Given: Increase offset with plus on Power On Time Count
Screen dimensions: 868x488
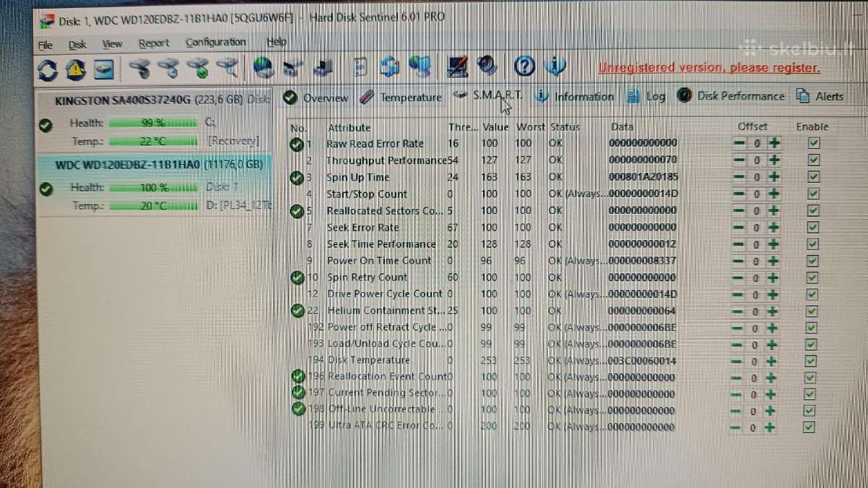Looking at the screenshot, I should tap(773, 261).
